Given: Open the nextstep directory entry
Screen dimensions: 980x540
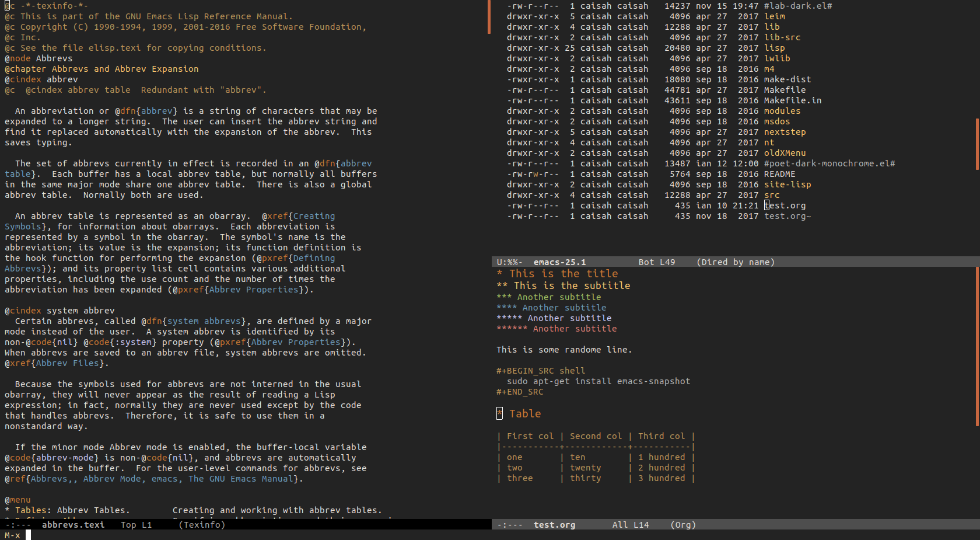Looking at the screenshot, I should click(x=785, y=132).
